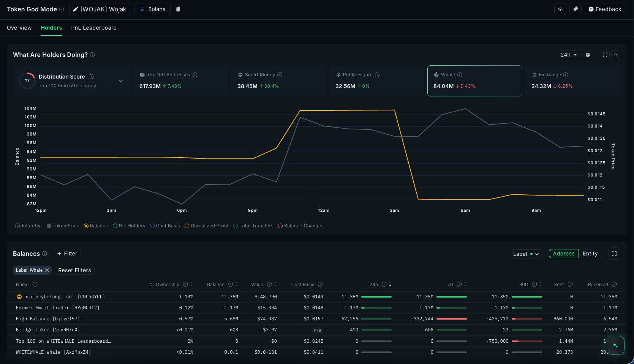Click the pin icon in top bar
The height and width of the screenshot is (364, 634).
click(x=576, y=9)
